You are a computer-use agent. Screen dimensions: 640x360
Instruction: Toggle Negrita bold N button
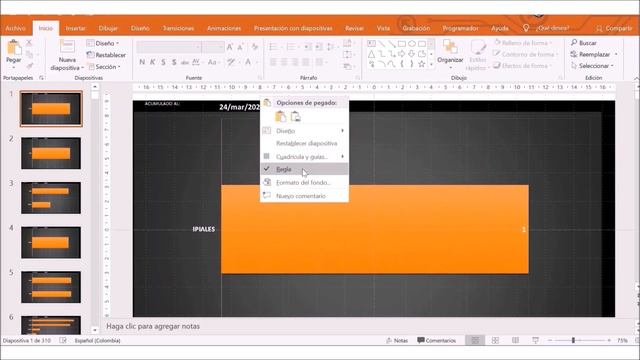click(x=142, y=62)
